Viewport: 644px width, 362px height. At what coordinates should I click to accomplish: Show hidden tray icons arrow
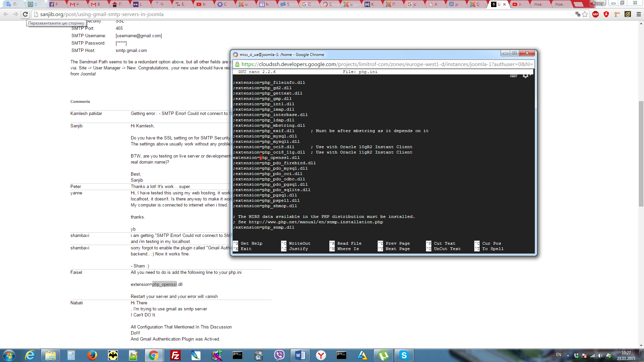coord(568,356)
